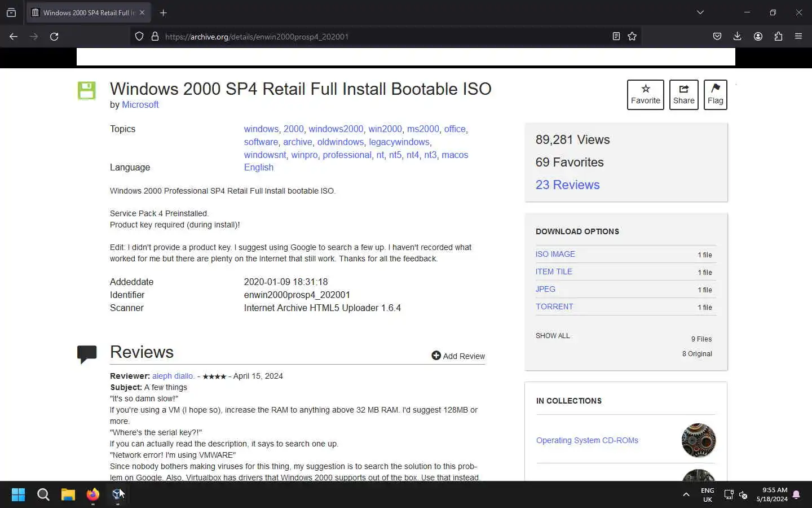The image size is (812, 508).
Task: Click the 8 Original files count
Action: coord(697,353)
